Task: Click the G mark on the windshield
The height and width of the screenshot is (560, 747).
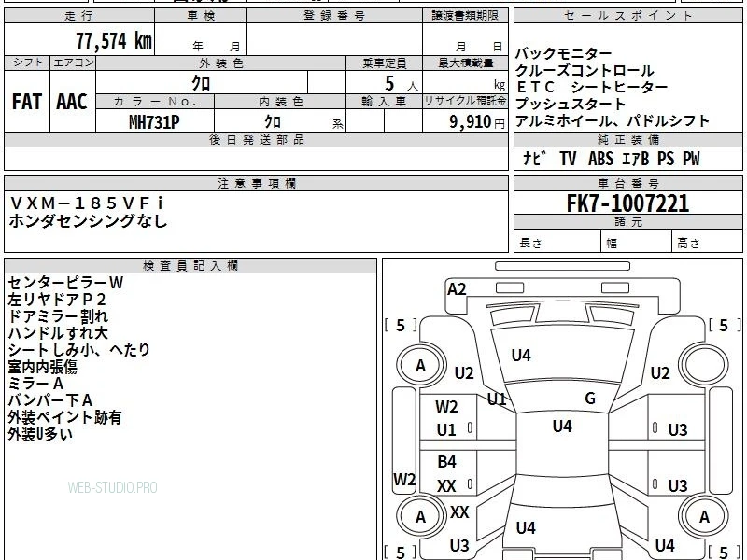Action: [x=590, y=398]
